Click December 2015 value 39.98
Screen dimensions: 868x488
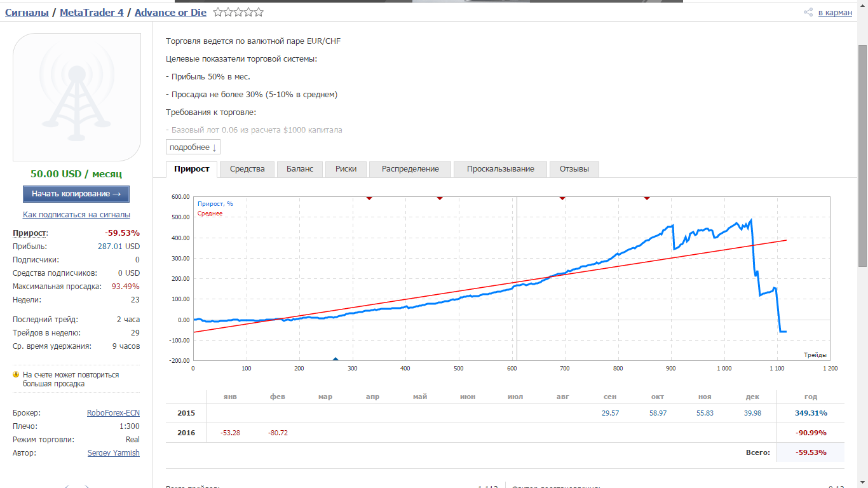tap(752, 413)
